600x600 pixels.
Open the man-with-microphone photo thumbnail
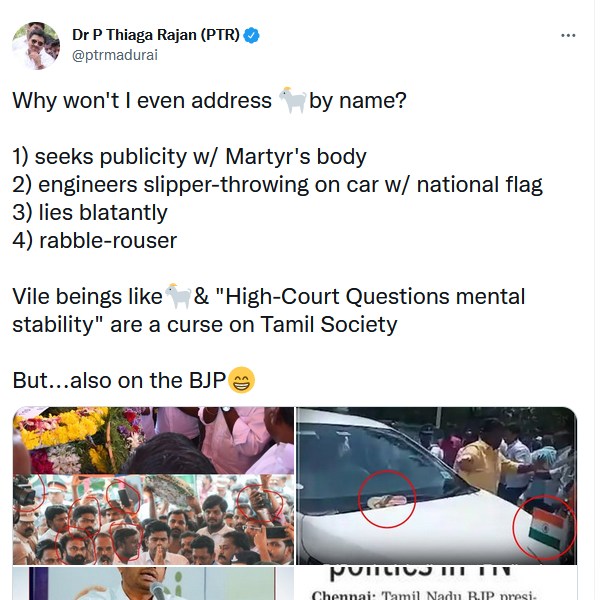pyautogui.click(x=153, y=583)
